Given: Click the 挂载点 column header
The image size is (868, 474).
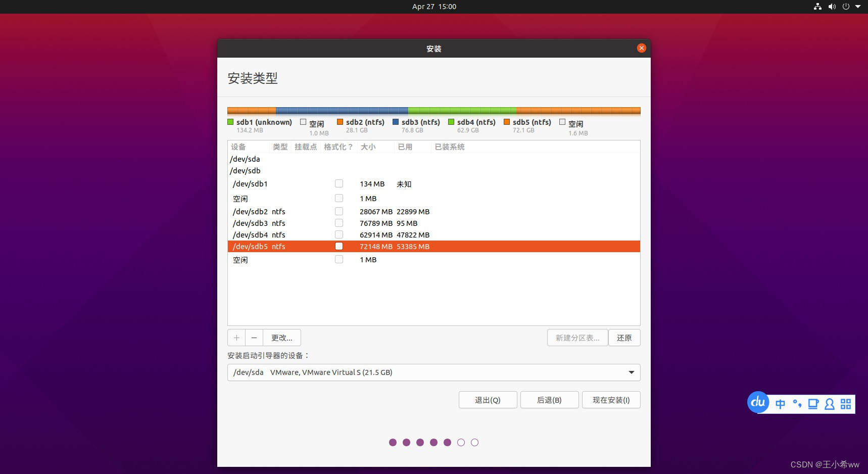Looking at the screenshot, I should [x=306, y=147].
